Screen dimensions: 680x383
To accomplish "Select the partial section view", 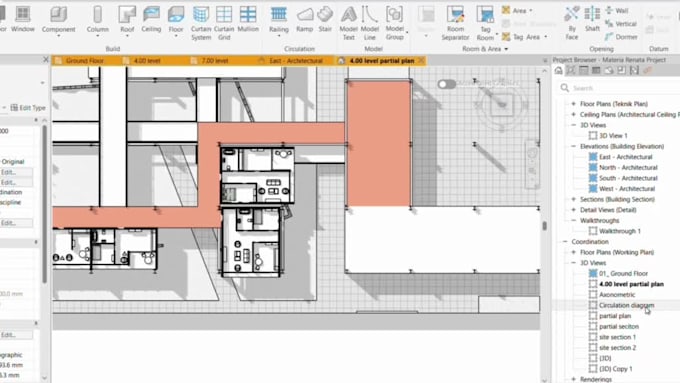I will 619,327.
